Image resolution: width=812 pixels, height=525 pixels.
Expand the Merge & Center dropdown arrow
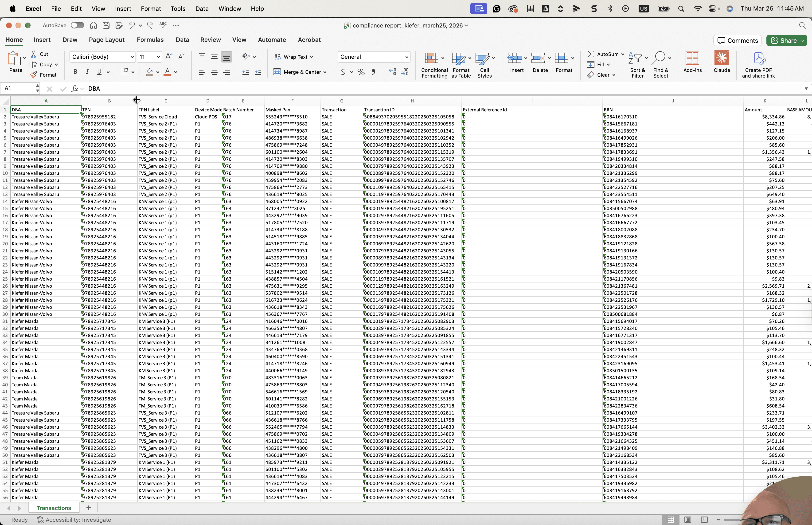click(x=325, y=72)
